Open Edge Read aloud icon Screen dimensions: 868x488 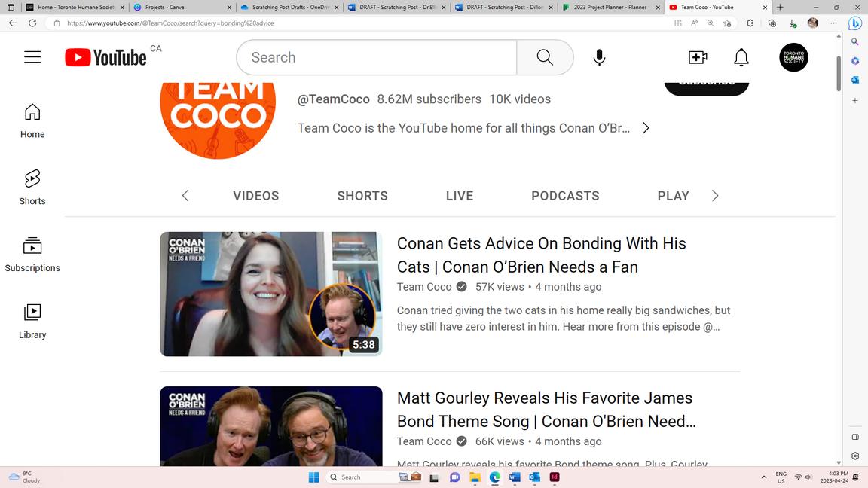click(694, 23)
